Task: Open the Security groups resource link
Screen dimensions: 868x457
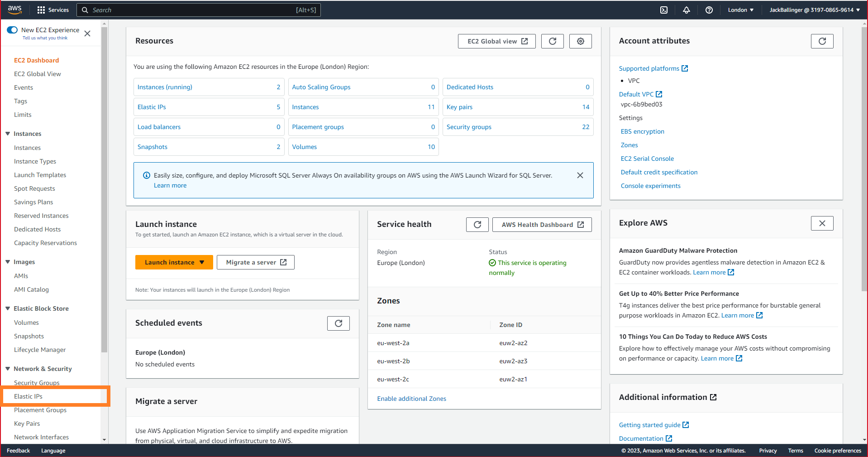Action: pos(469,127)
